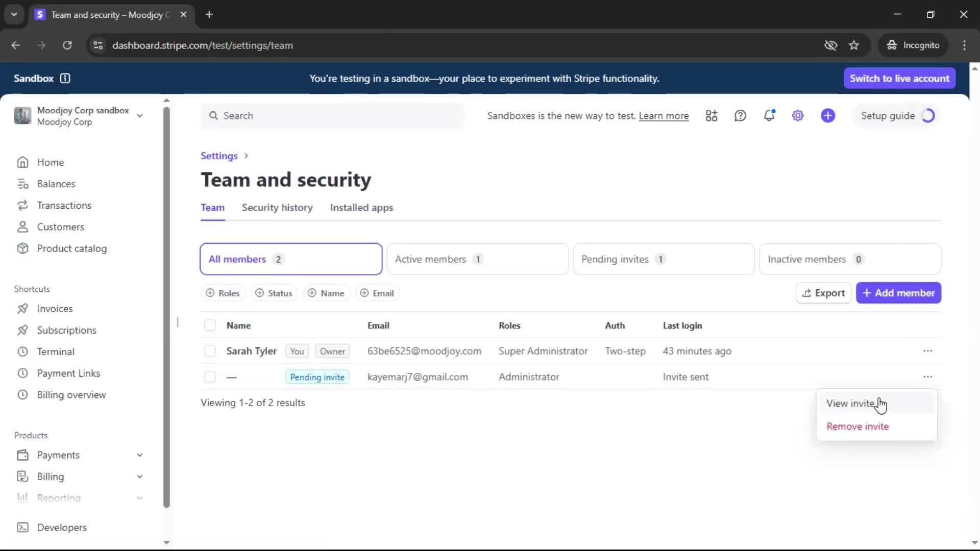Go to Balances in sidebar

click(56, 184)
